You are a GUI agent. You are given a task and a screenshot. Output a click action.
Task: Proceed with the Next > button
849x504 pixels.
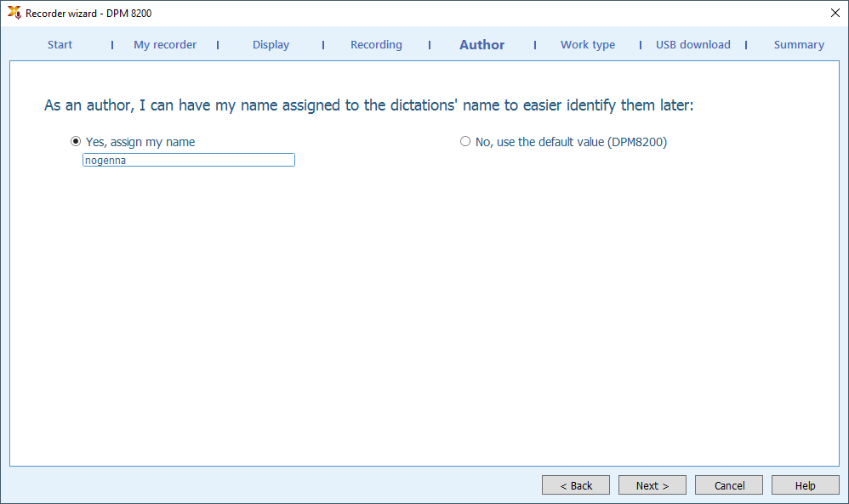tap(652, 485)
